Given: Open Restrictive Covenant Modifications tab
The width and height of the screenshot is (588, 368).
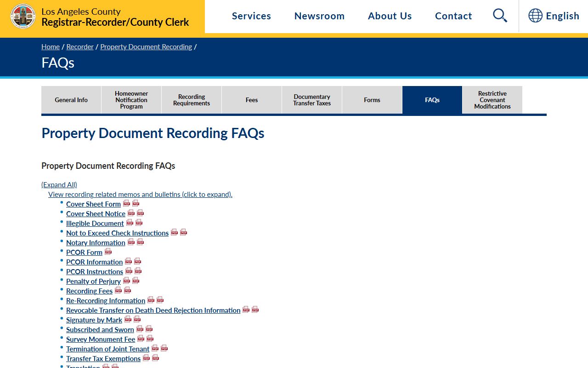Looking at the screenshot, I should (492, 100).
